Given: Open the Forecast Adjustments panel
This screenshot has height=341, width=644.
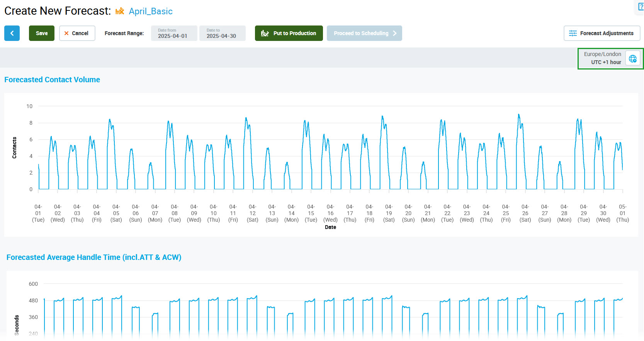Looking at the screenshot, I should click(x=602, y=33).
